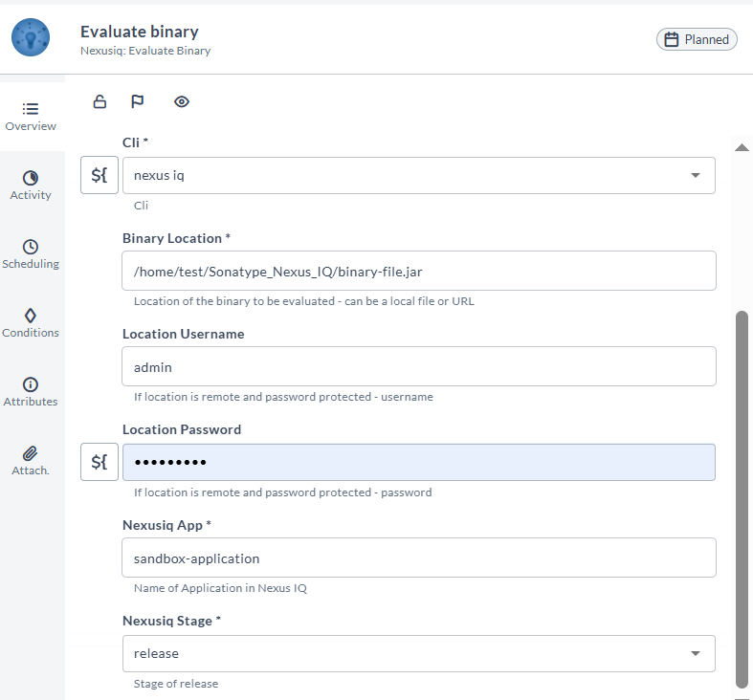Open the Nexusiq Stage dropdown showing release
The width and height of the screenshot is (753, 700).
click(x=419, y=653)
